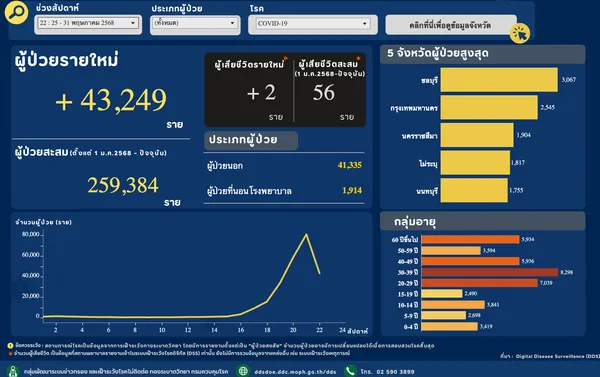
Task: Select the Chonburi bar in top provinces
Action: [499, 80]
